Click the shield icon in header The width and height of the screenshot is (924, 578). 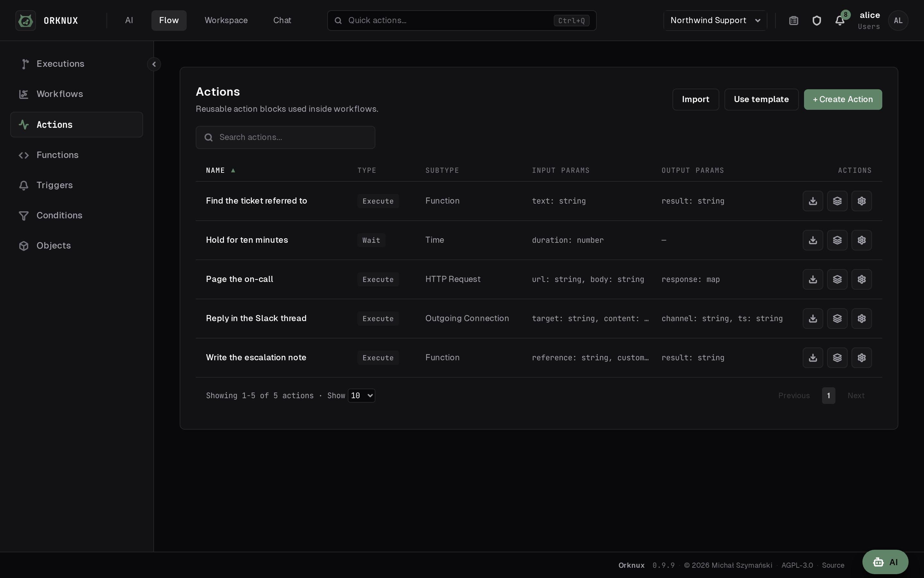[x=817, y=21]
